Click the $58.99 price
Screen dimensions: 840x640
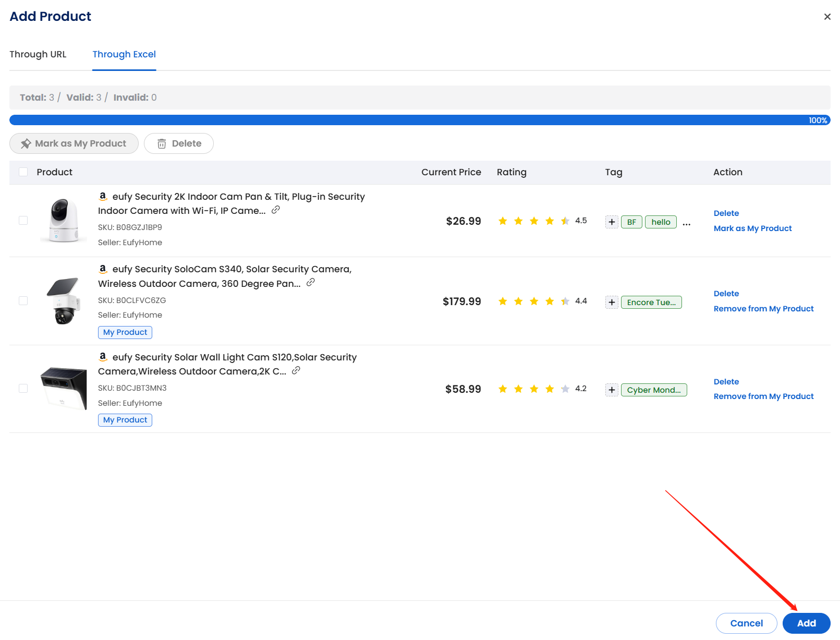pyautogui.click(x=463, y=389)
